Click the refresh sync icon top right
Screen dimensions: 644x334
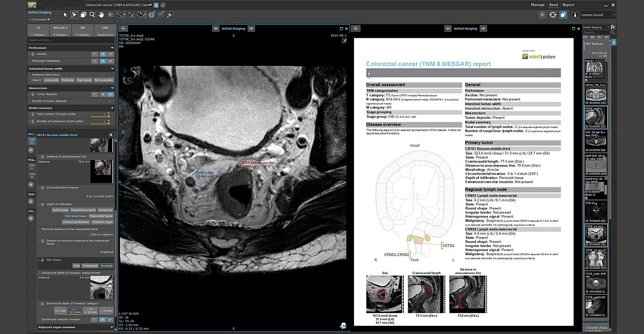(553, 15)
